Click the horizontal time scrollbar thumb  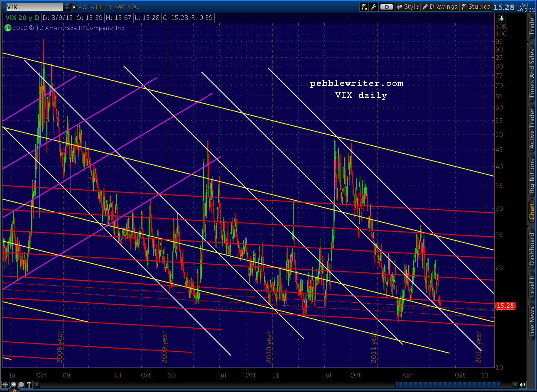[448, 385]
